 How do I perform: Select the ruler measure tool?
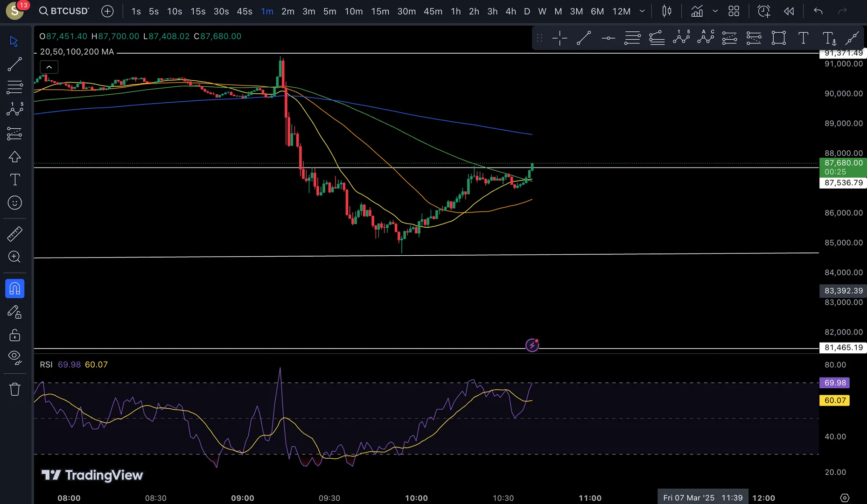[x=14, y=234]
